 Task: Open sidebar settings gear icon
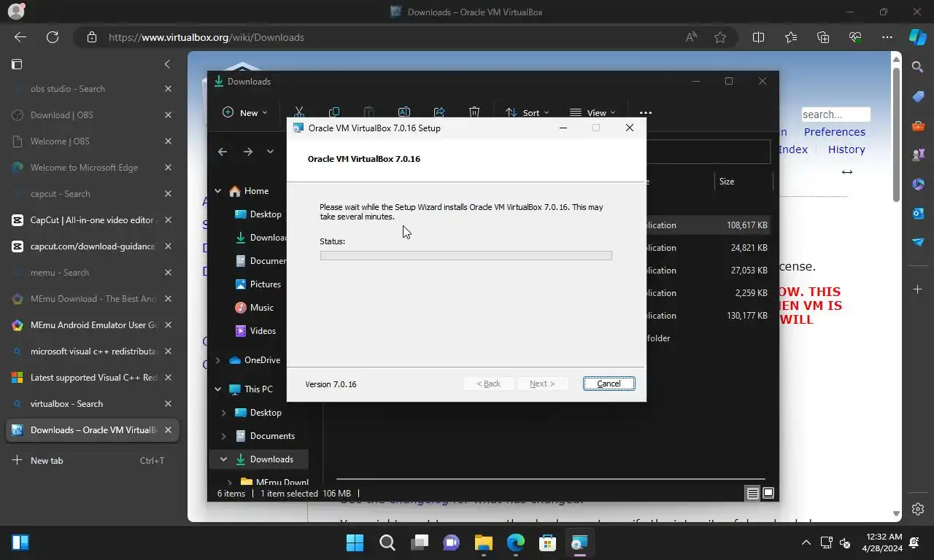(918, 509)
